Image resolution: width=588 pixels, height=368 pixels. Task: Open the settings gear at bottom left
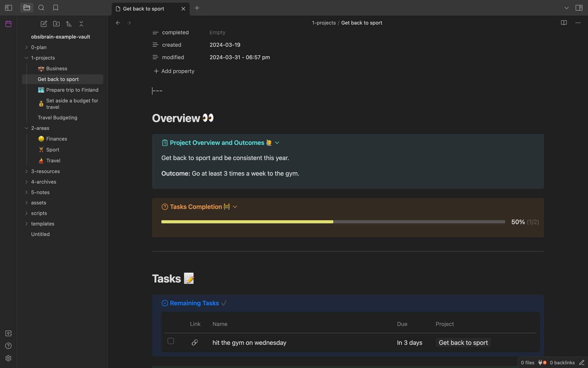pyautogui.click(x=8, y=358)
